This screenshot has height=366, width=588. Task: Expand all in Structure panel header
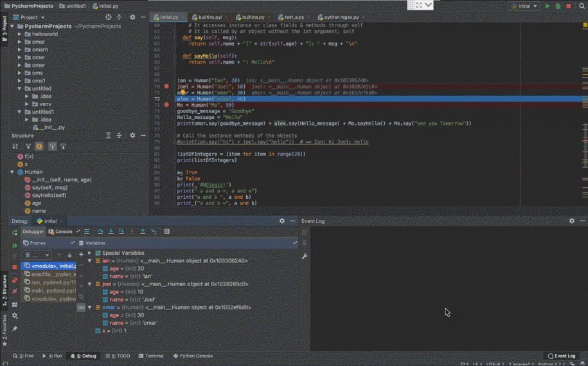pos(109,136)
